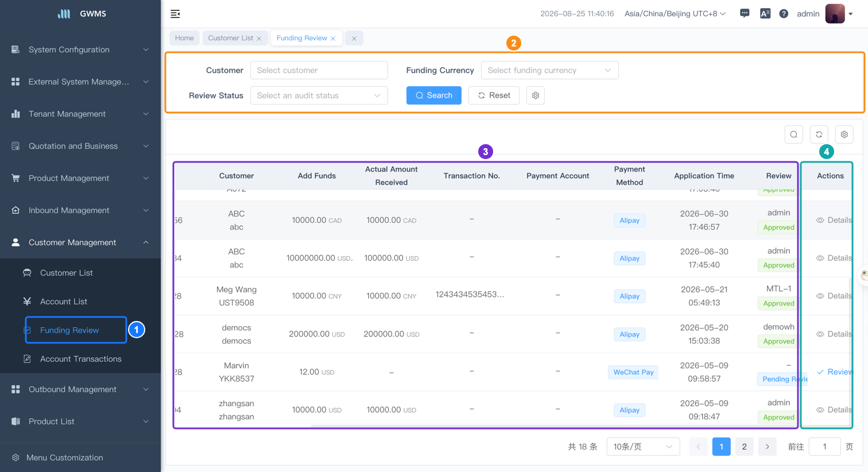Click the Approved tag in democs row
Screen dimensions: 868x472
(778, 341)
